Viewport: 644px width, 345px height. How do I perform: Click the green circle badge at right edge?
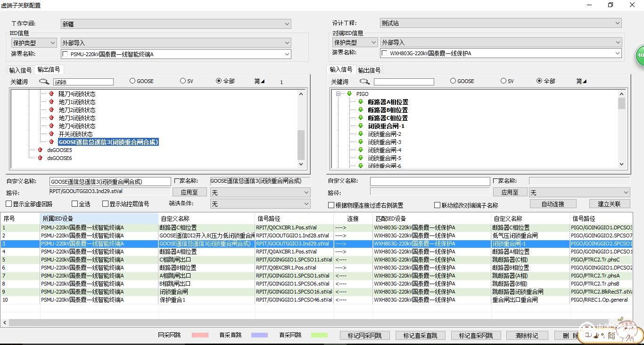coord(639,55)
